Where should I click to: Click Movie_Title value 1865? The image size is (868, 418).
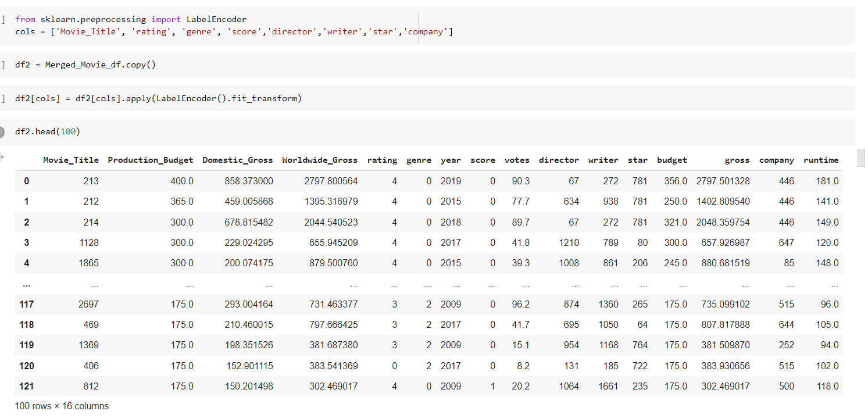(88, 263)
